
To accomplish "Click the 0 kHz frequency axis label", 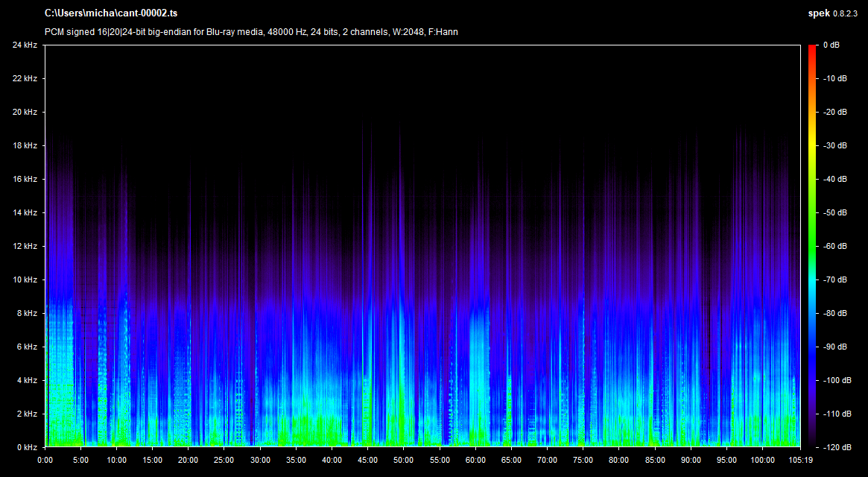I will [26, 447].
